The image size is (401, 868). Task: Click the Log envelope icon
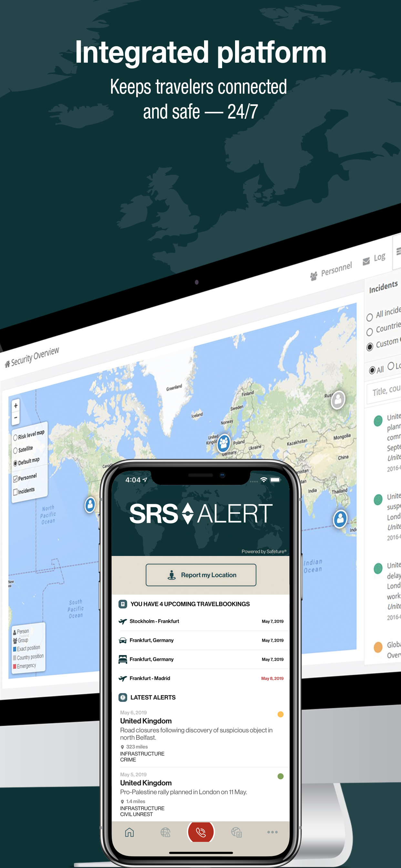(x=366, y=261)
